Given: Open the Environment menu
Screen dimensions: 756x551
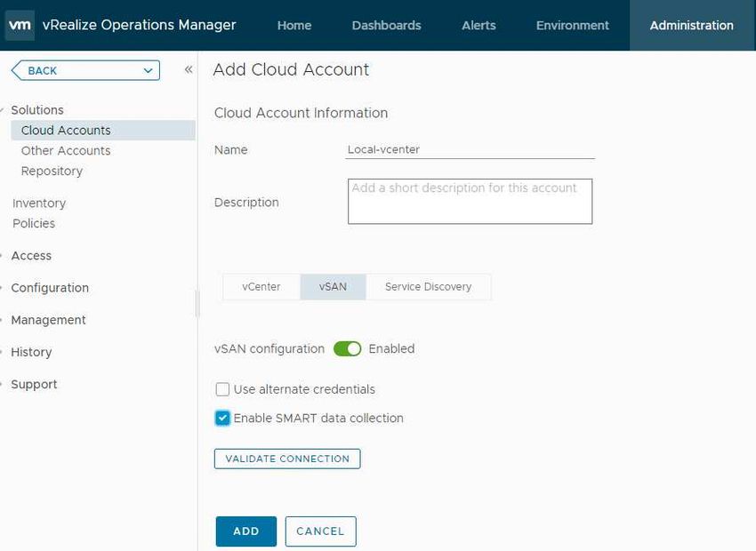Looking at the screenshot, I should click(x=572, y=25).
